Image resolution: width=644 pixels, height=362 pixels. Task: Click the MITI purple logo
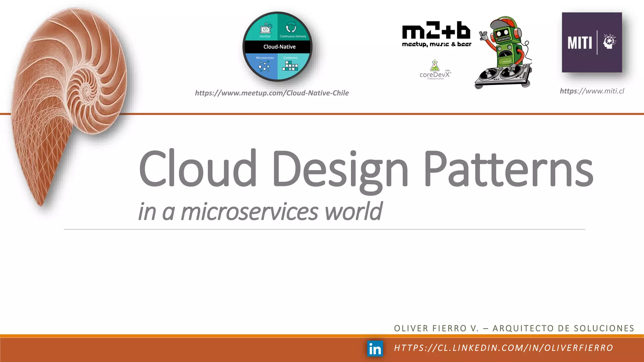pos(591,42)
